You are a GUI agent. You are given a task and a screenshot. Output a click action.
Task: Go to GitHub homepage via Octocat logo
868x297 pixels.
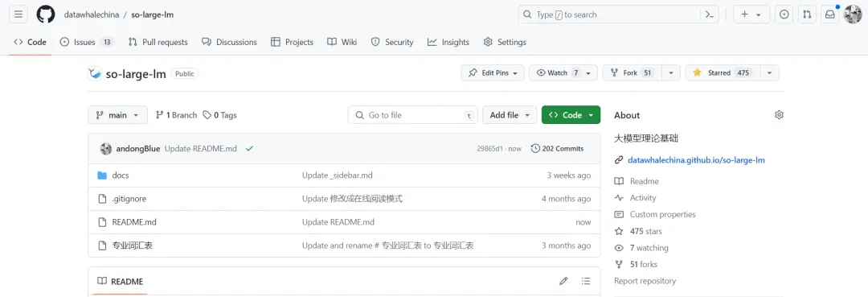point(46,14)
